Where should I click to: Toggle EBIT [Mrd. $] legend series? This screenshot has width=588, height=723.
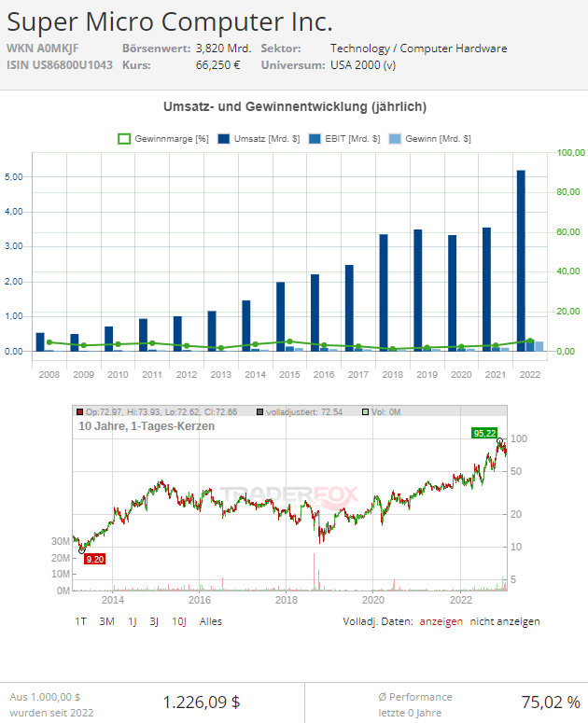(x=344, y=139)
